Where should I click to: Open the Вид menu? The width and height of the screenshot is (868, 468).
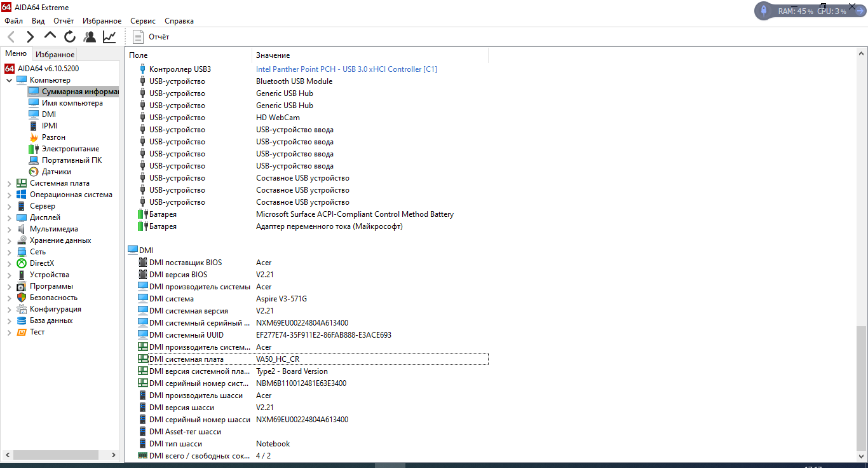coord(38,21)
